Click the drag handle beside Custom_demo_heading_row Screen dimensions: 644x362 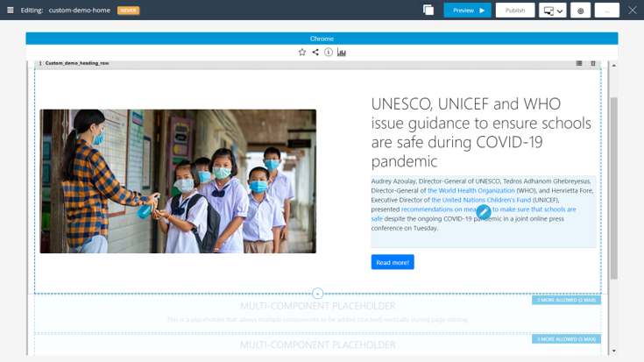click(40, 64)
